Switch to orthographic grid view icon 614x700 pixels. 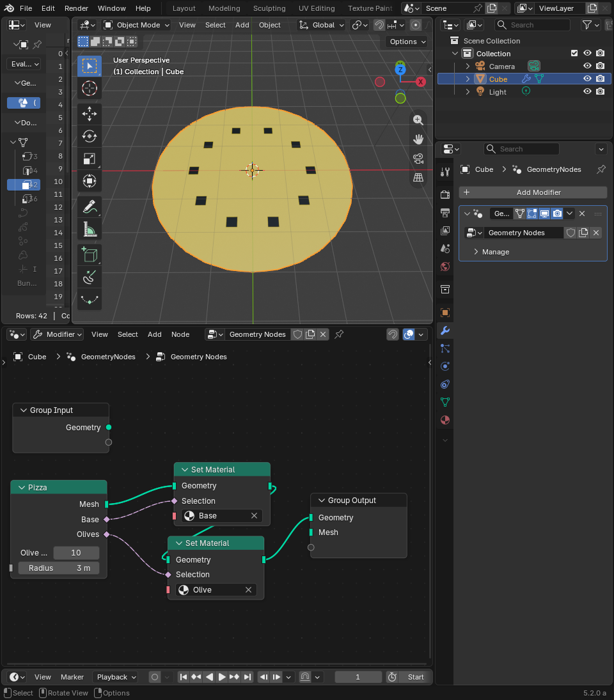coord(418,178)
